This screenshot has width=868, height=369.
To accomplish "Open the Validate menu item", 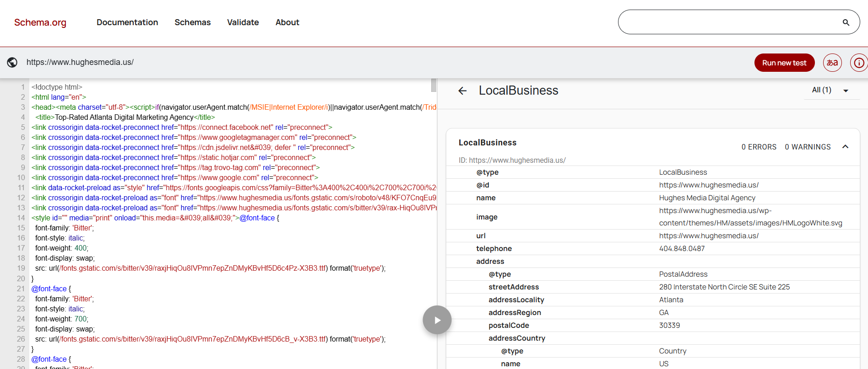I will coord(243,22).
